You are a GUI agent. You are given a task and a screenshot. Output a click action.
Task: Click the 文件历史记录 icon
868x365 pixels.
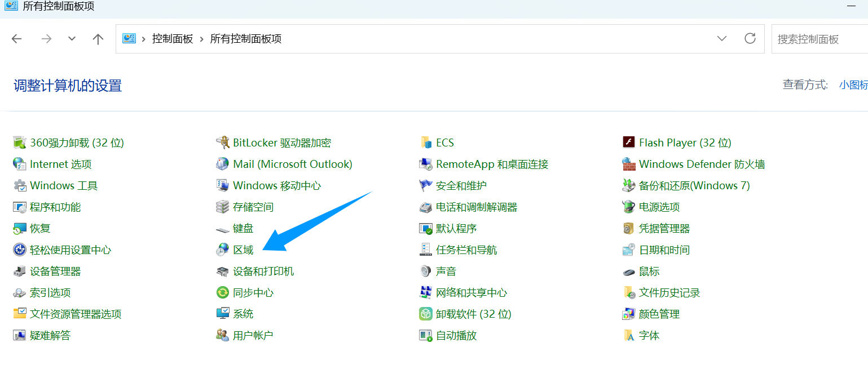tap(629, 292)
